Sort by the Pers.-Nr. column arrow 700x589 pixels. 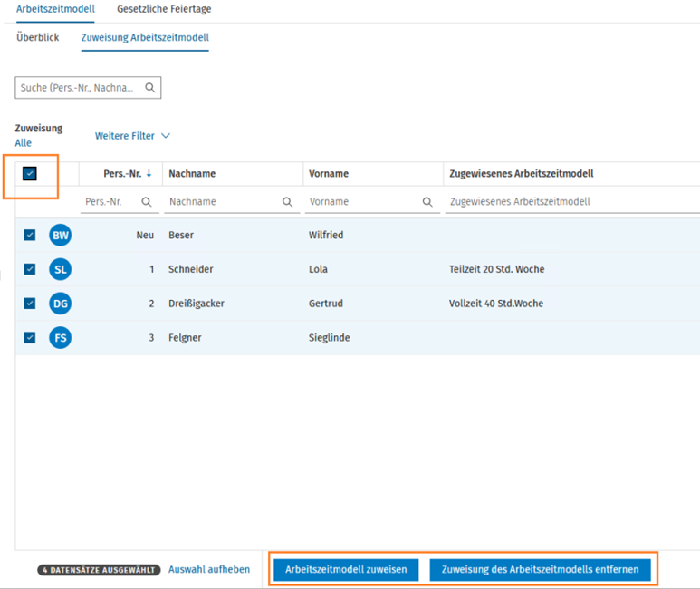point(149,173)
